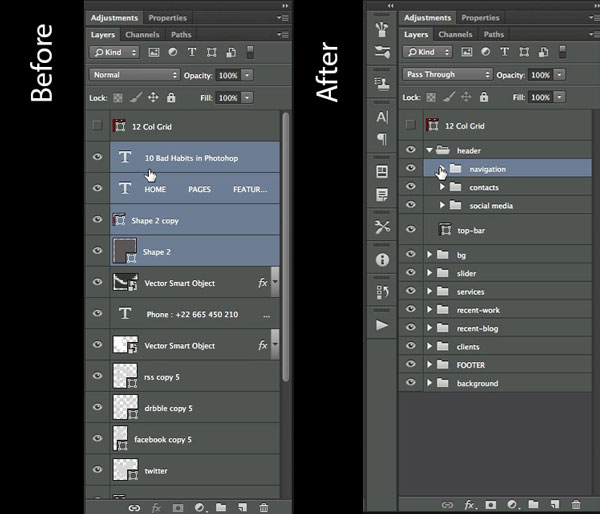Expand the contacts folder
The image size is (600, 514).
point(442,187)
